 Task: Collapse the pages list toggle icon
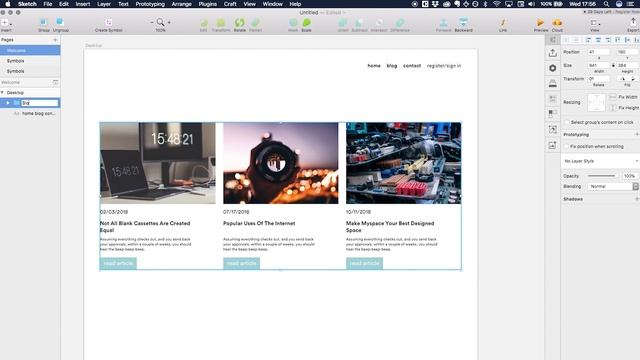[55, 82]
